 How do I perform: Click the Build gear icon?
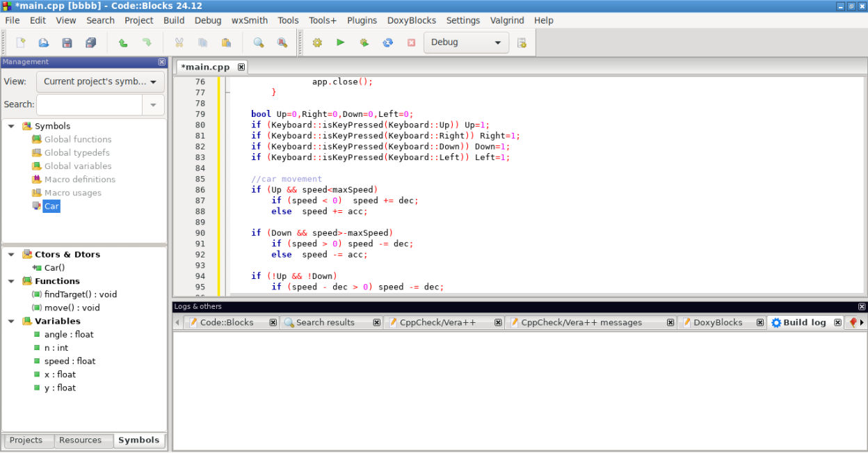(317, 42)
